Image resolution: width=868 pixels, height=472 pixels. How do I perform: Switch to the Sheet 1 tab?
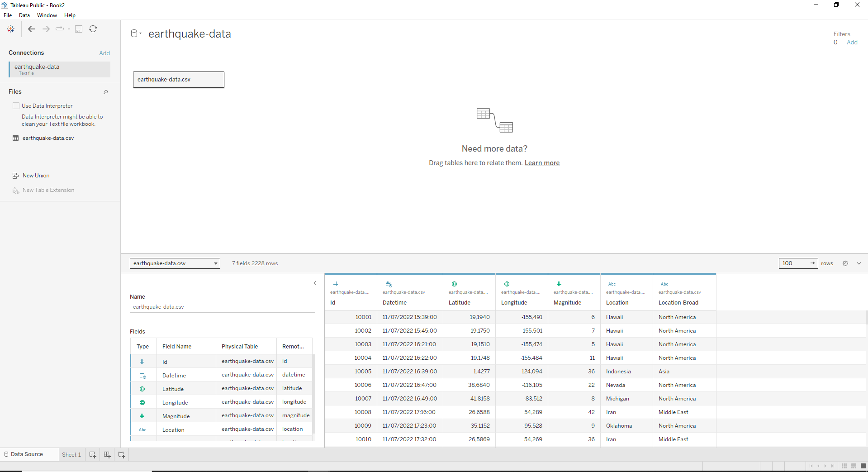pos(71,455)
